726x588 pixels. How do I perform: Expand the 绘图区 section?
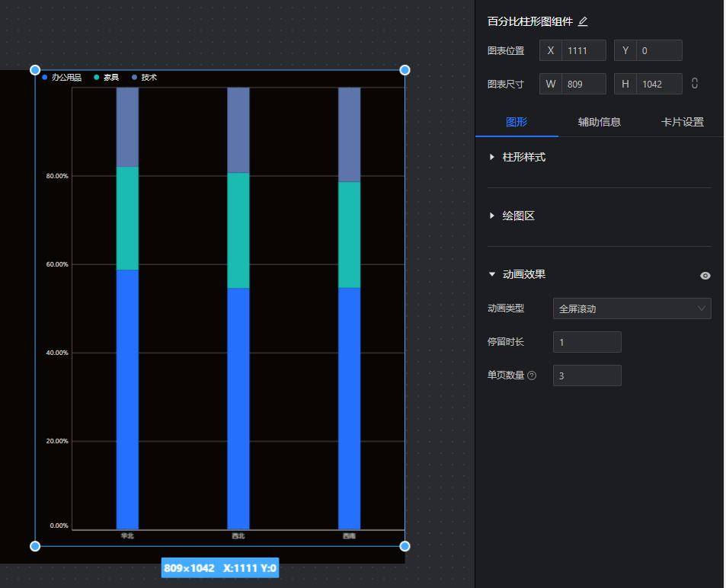coord(518,216)
